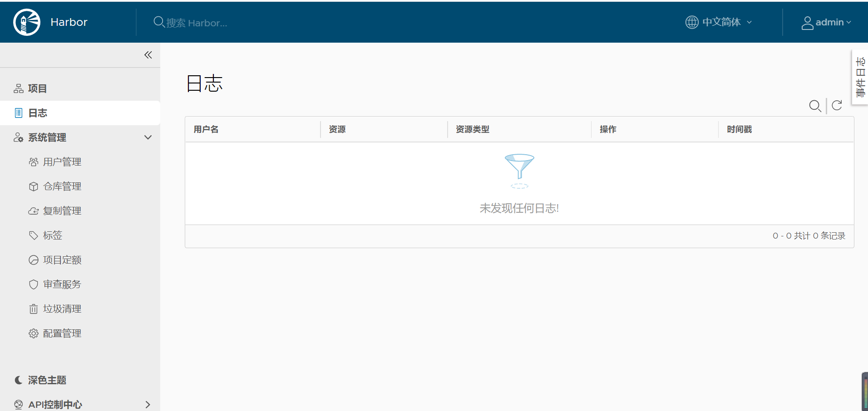Viewport: 868px width, 411px height.
Task: Focus the 搜索 Harbor search field
Action: click(197, 23)
